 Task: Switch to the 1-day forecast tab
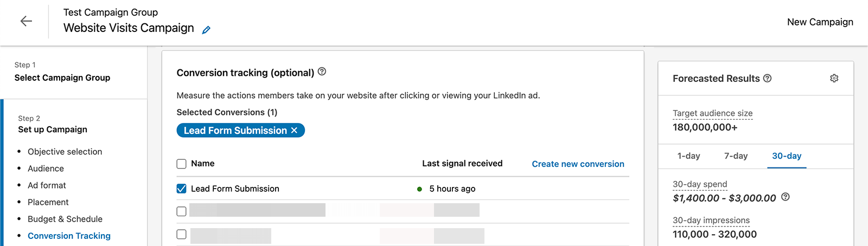pyautogui.click(x=688, y=156)
